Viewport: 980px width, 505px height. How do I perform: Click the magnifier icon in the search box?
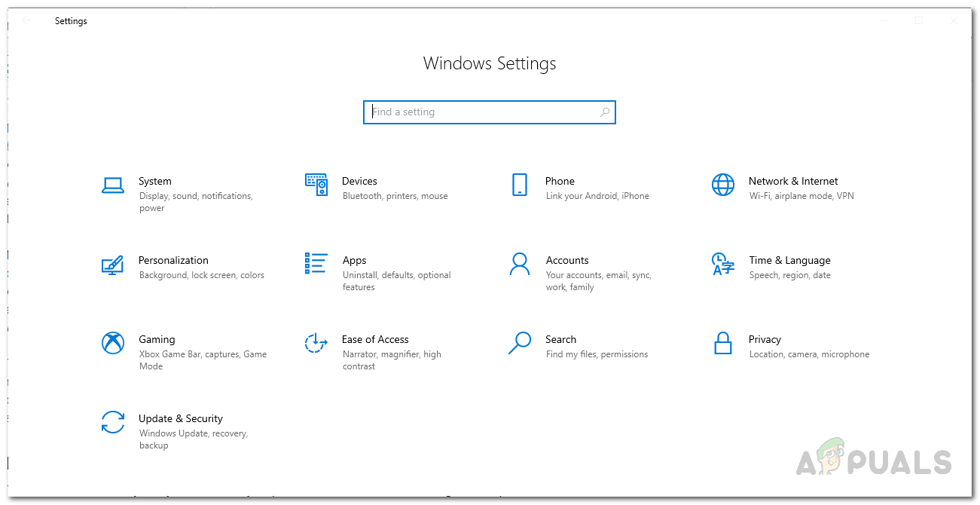(x=605, y=112)
